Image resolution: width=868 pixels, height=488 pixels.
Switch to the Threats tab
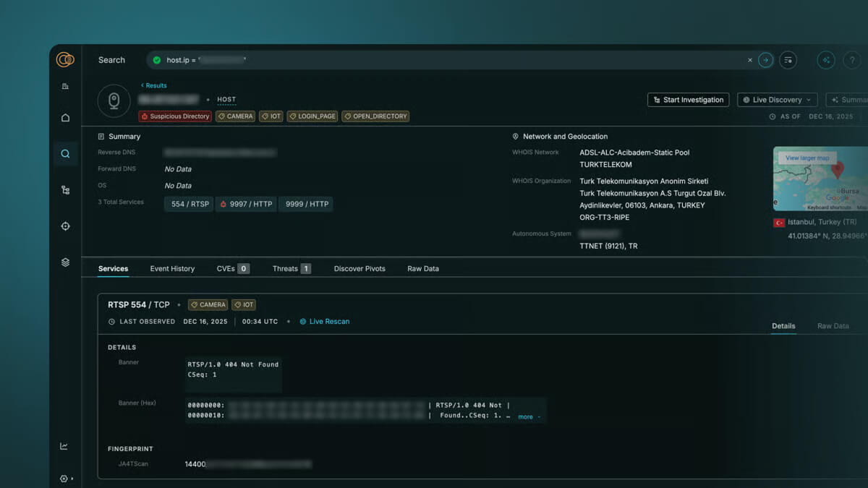click(286, 268)
